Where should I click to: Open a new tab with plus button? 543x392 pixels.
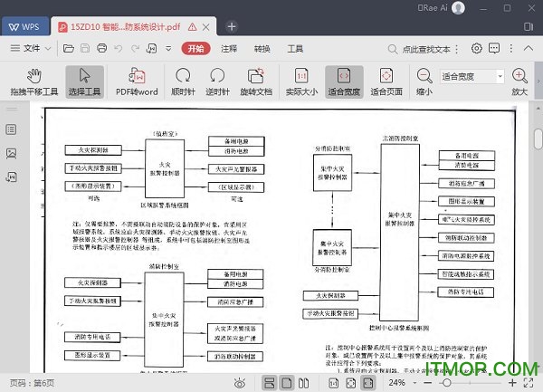pos(232,26)
